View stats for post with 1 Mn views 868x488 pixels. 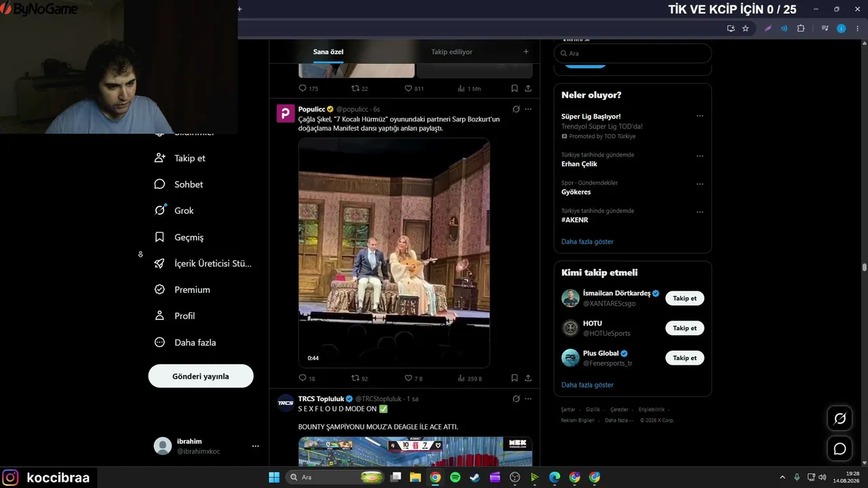click(x=469, y=88)
